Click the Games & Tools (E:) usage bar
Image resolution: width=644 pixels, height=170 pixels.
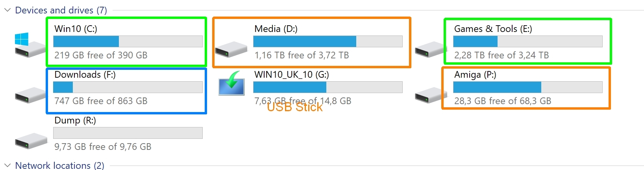[x=527, y=41]
